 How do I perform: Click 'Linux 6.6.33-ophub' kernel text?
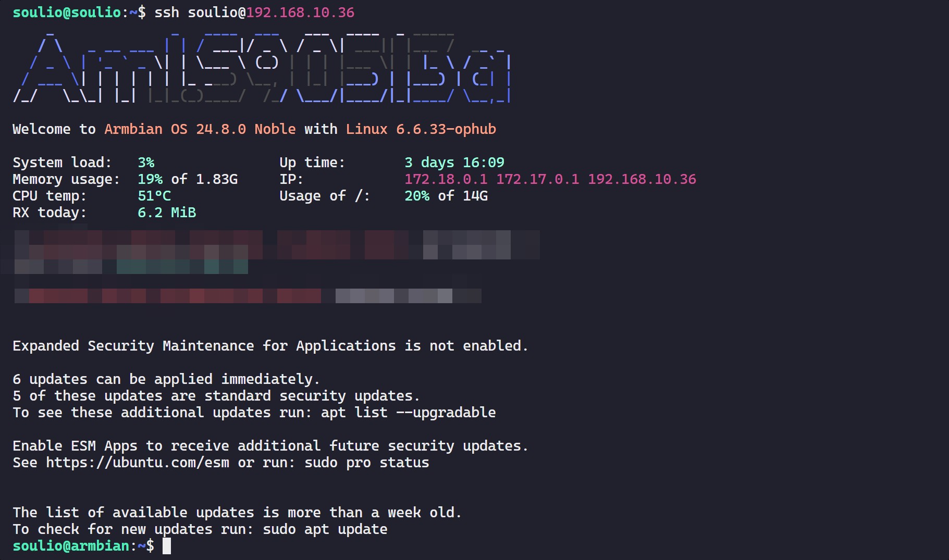coord(421,129)
